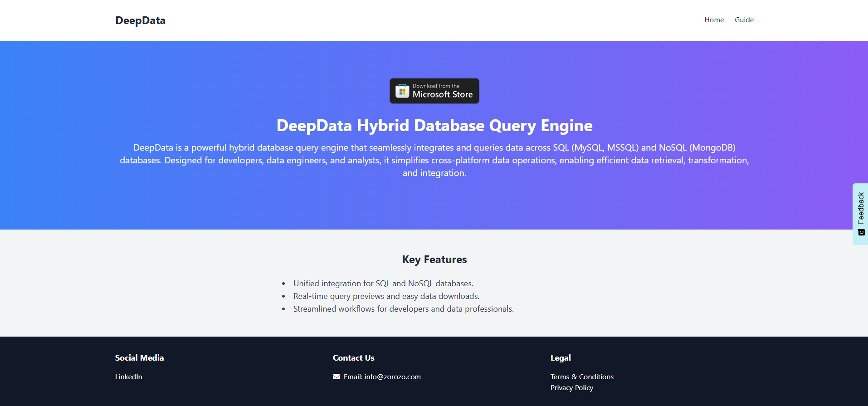Click the DeepData Hybrid Database Query Engine heading
This screenshot has height=406, width=868.
(x=434, y=126)
